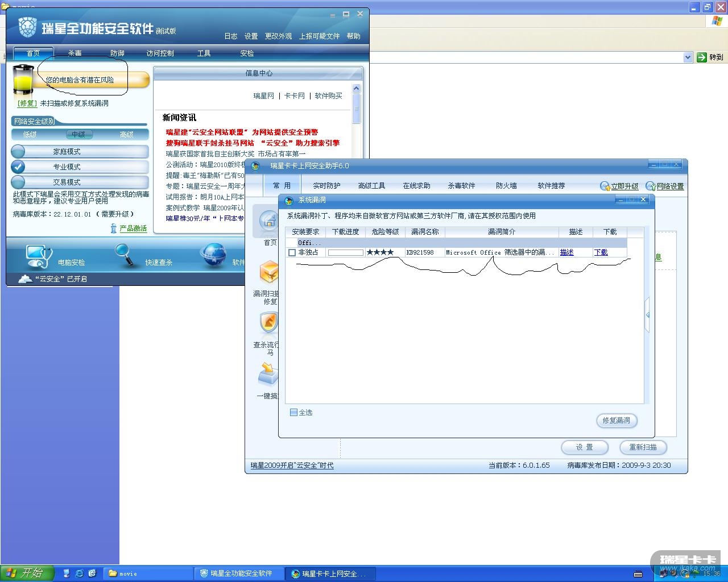Image resolution: width=728 pixels, height=582 pixels.
Task: Switch to 防火墙 tab in Kaka
Action: pos(506,186)
